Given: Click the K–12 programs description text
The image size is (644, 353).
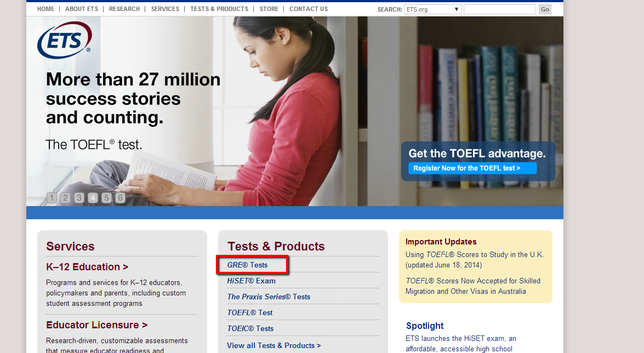Looking at the screenshot, I should 116,293.
